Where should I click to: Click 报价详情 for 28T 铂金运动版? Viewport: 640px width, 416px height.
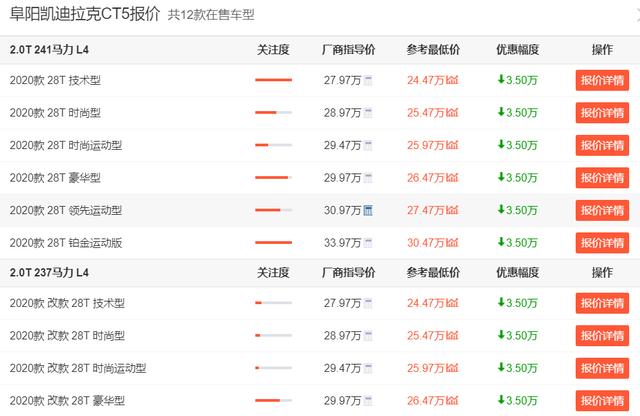coord(602,243)
